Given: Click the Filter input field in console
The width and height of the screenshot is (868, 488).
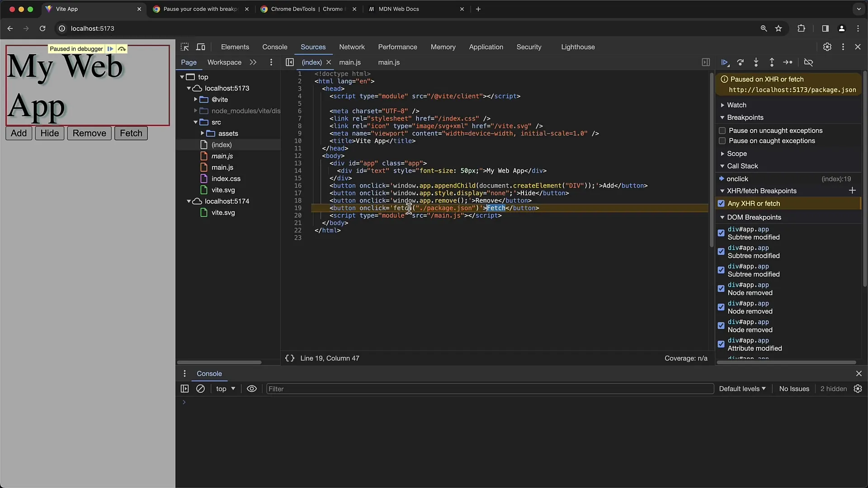Looking at the screenshot, I should (x=489, y=389).
